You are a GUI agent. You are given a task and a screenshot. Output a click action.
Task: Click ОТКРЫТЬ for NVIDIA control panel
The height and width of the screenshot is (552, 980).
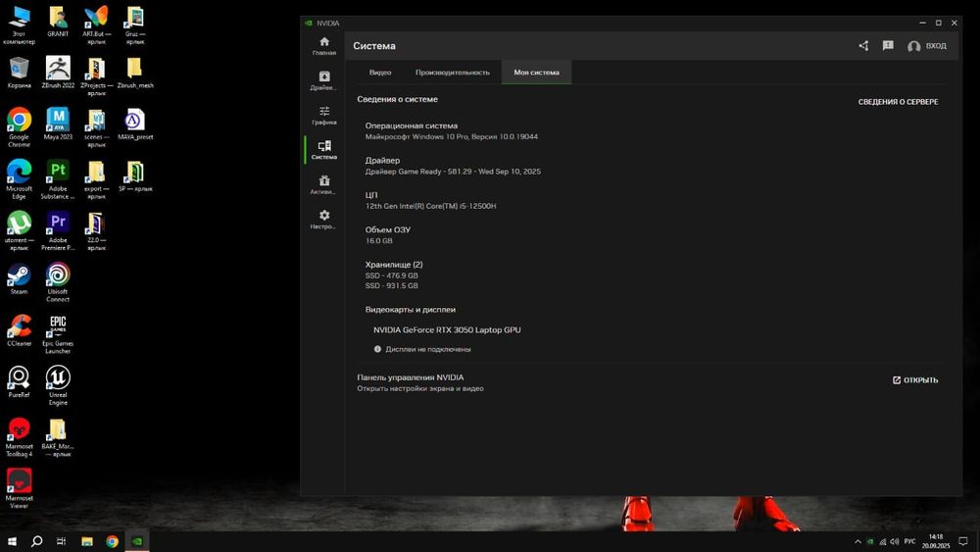(x=915, y=380)
